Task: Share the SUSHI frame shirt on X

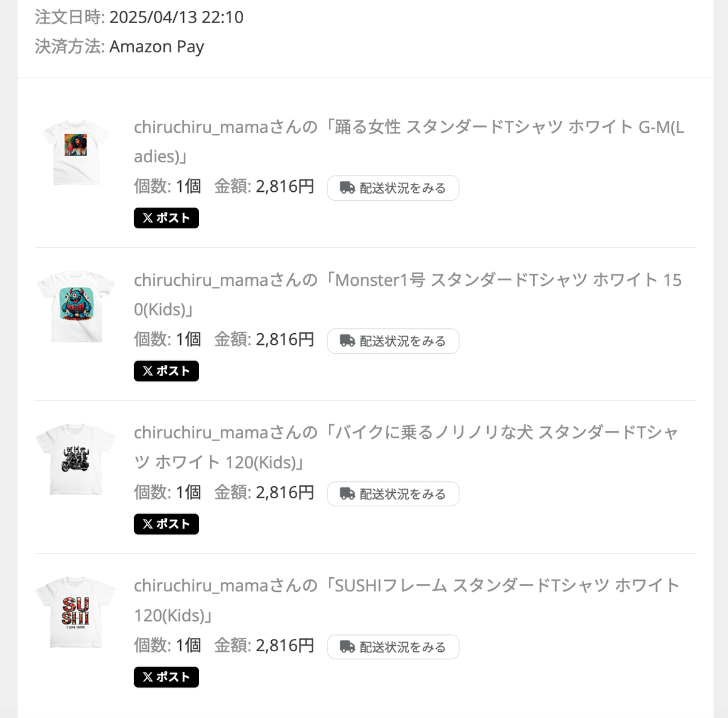Action: [166, 677]
